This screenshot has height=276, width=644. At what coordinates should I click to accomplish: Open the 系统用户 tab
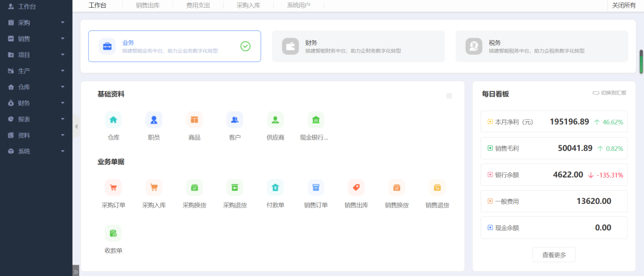tap(298, 5)
